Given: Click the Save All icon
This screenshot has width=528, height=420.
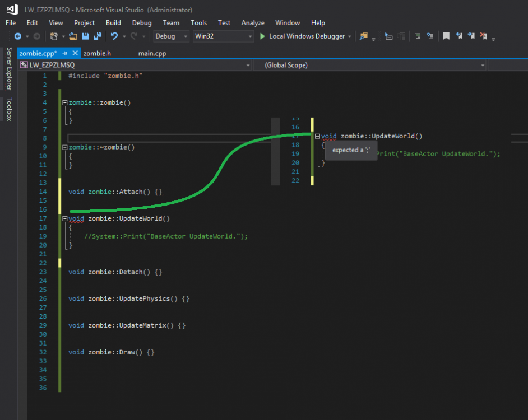Looking at the screenshot, I should pyautogui.click(x=97, y=36).
